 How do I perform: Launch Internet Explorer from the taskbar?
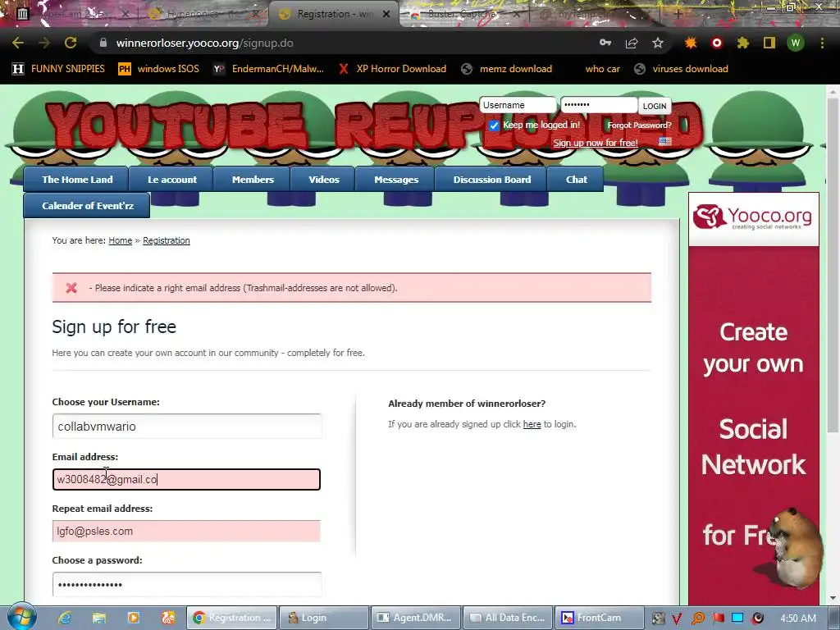coord(65,618)
